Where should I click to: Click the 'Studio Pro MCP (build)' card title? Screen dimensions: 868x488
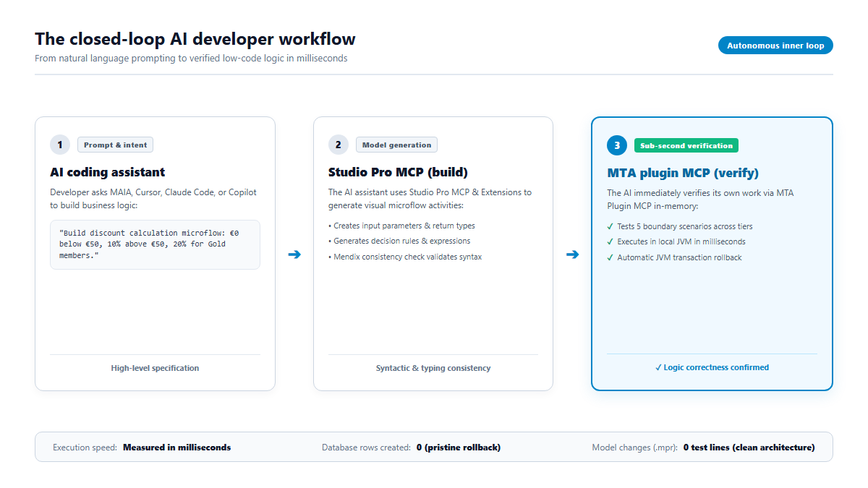tap(398, 172)
